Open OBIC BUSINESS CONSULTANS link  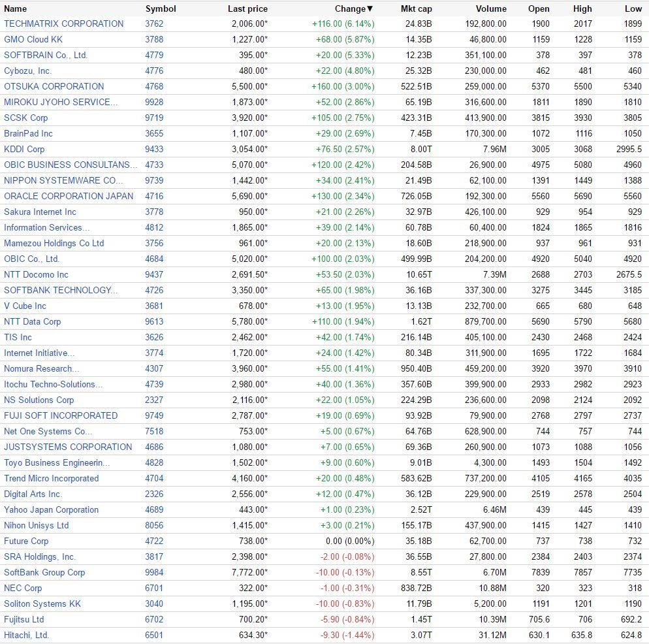tap(71, 165)
